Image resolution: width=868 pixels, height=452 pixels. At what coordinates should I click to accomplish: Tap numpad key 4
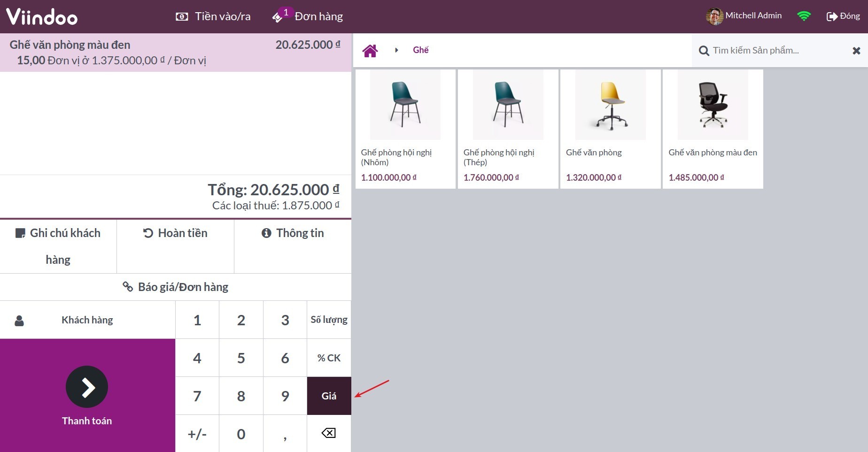point(197,358)
